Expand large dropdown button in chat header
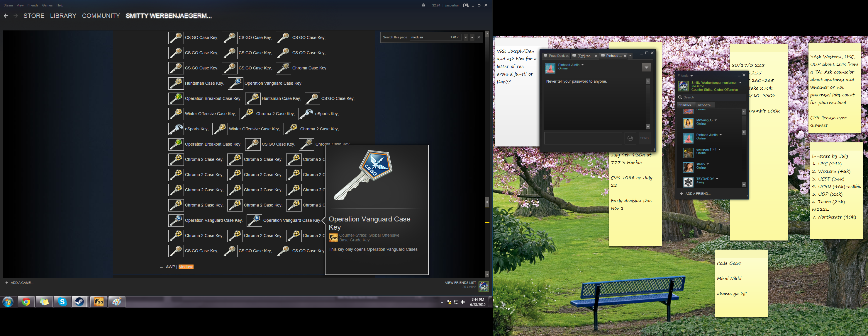Screen dimensions: 868x336 coord(646,67)
